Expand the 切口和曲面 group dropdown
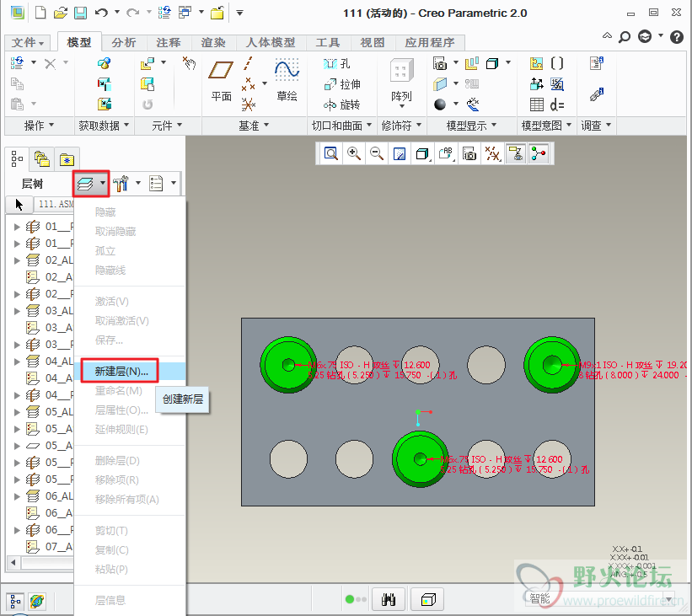692x616 pixels. [341, 126]
